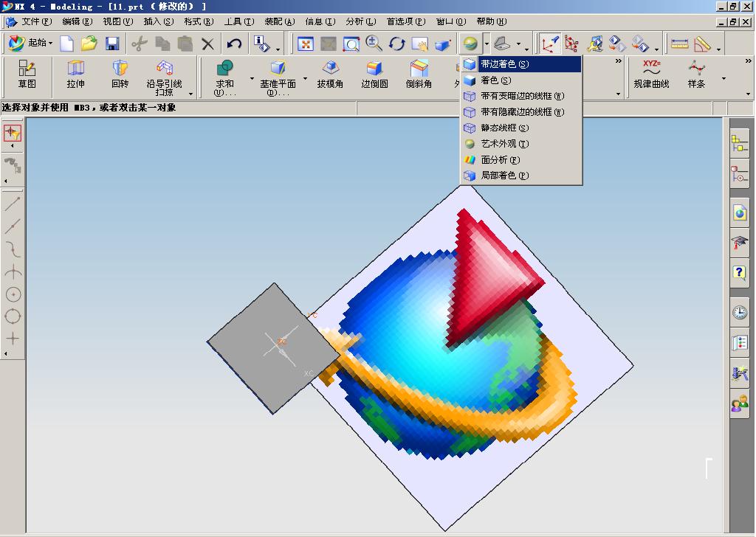This screenshot has height=537, width=756.
Task: Open the Roles people icon in sidebar
Action: (740, 403)
